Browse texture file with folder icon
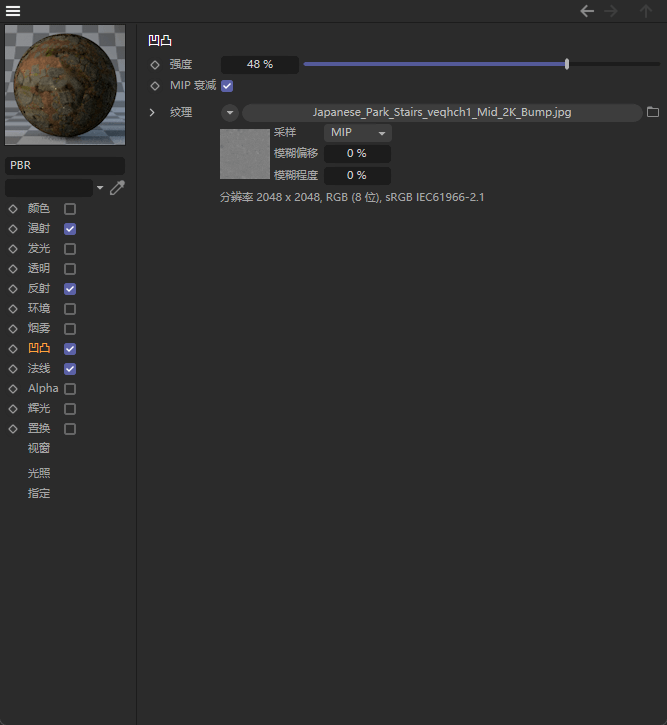The height and width of the screenshot is (725, 667). pos(653,112)
